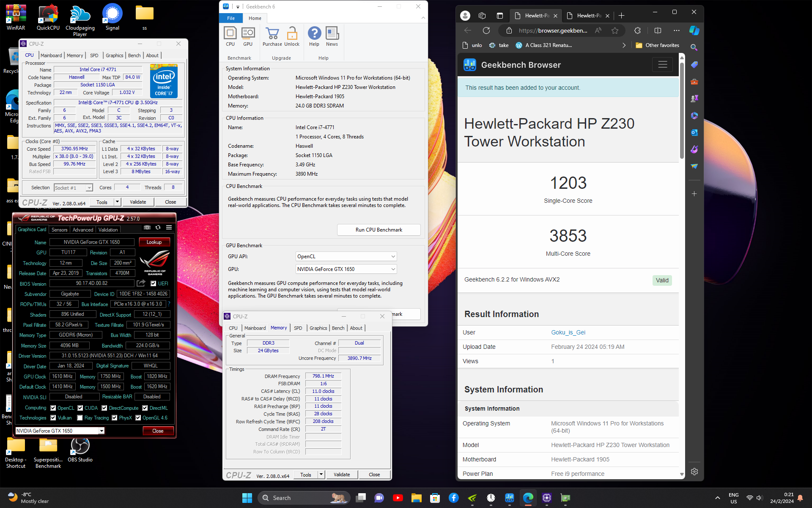Screen dimensions: 812x508
Task: Expand the favorites bar overflow chevron in Edge
Action: [624, 45]
